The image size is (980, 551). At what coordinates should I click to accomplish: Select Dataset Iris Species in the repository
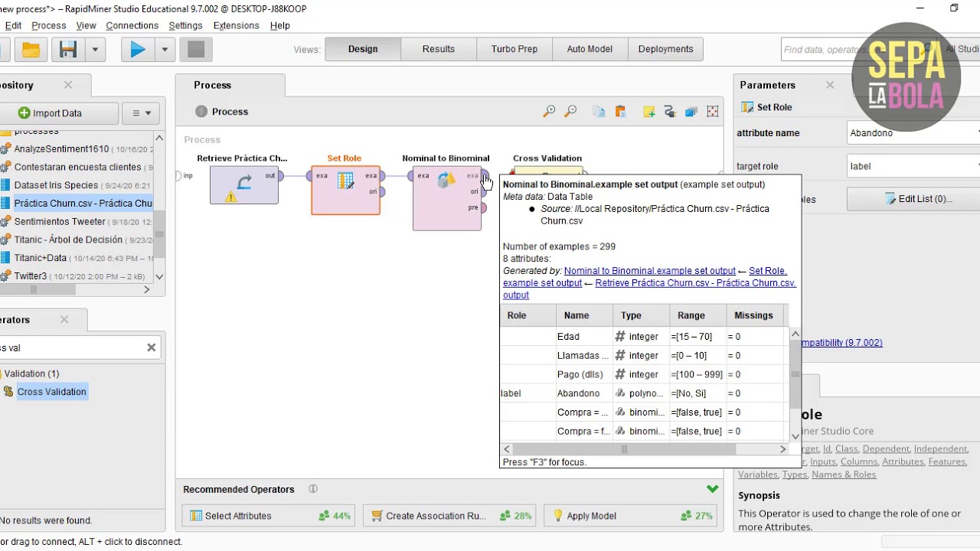point(56,185)
